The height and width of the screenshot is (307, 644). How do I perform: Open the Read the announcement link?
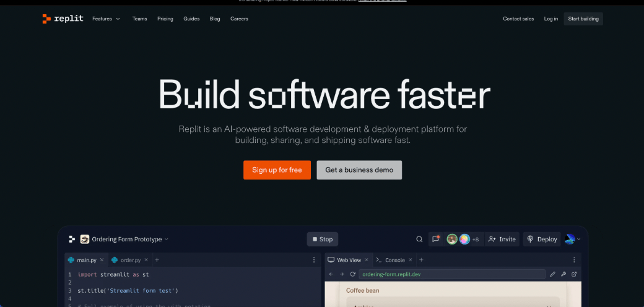coord(383,1)
